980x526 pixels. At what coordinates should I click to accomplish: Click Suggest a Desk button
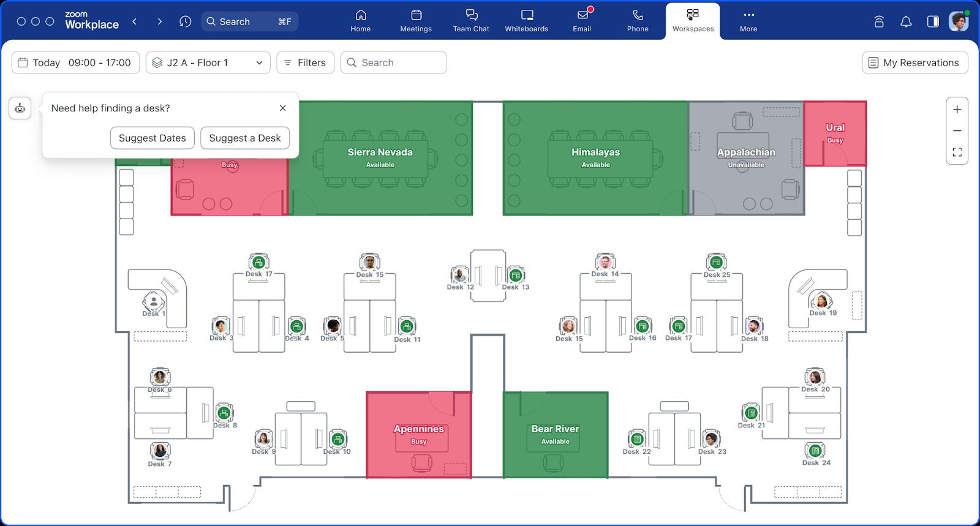tap(245, 138)
